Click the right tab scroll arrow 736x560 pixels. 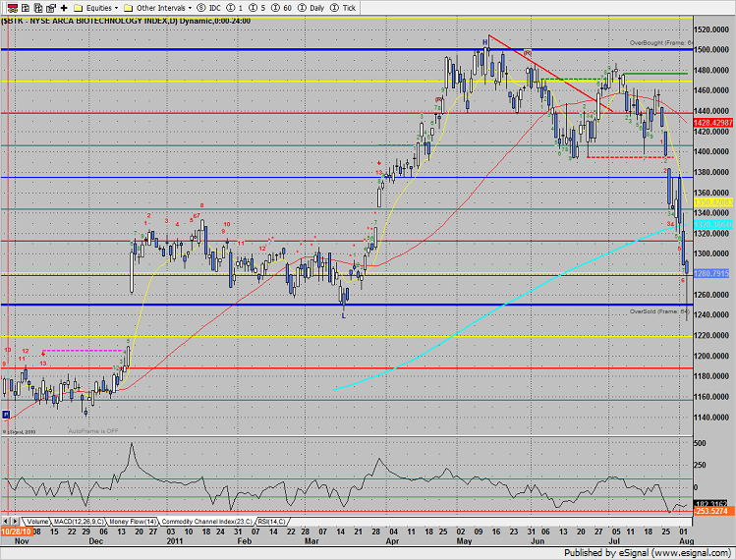coord(15,522)
